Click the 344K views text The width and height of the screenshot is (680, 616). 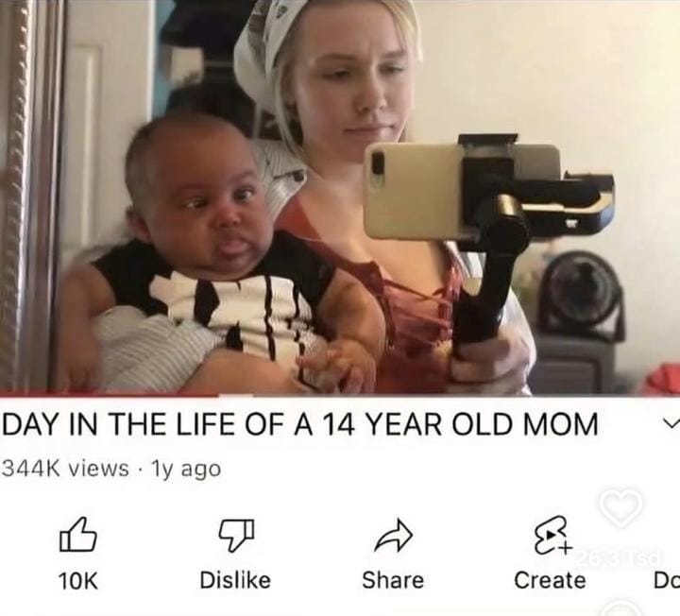[66, 469]
